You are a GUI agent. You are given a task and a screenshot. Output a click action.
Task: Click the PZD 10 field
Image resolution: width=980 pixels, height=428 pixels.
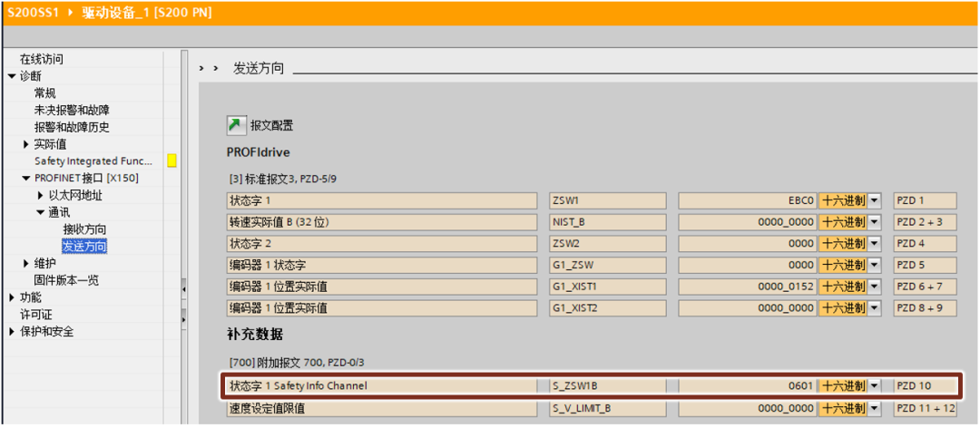click(925, 386)
